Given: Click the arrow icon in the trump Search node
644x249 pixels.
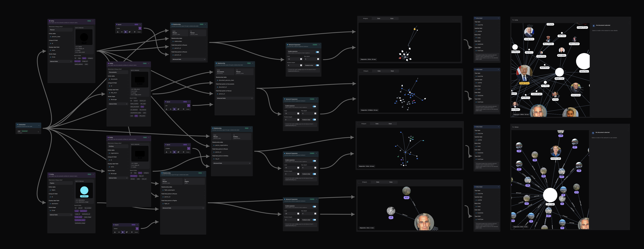Looking at the screenshot, I should [122, 32].
